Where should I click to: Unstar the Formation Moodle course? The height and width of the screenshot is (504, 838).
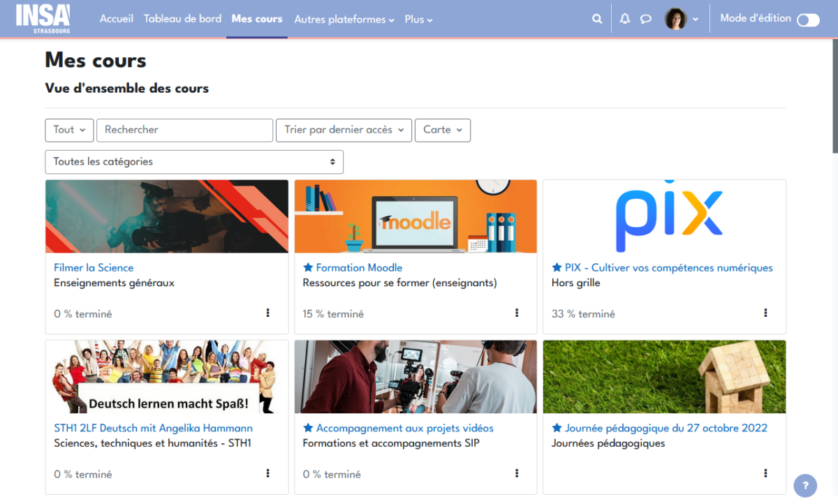click(x=309, y=267)
